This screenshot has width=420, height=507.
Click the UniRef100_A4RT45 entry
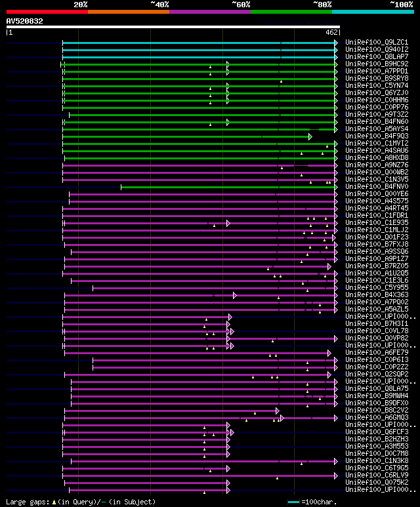tap(377, 208)
